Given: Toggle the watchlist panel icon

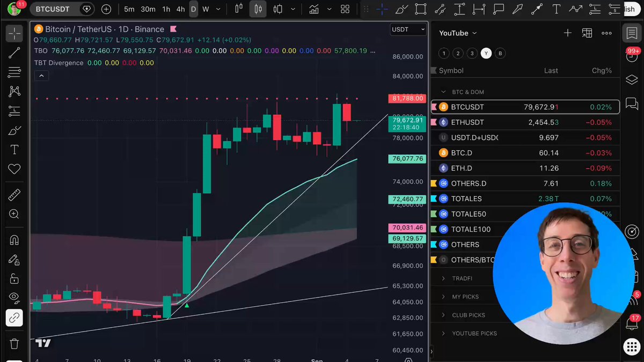Looking at the screenshot, I should [x=632, y=33].
